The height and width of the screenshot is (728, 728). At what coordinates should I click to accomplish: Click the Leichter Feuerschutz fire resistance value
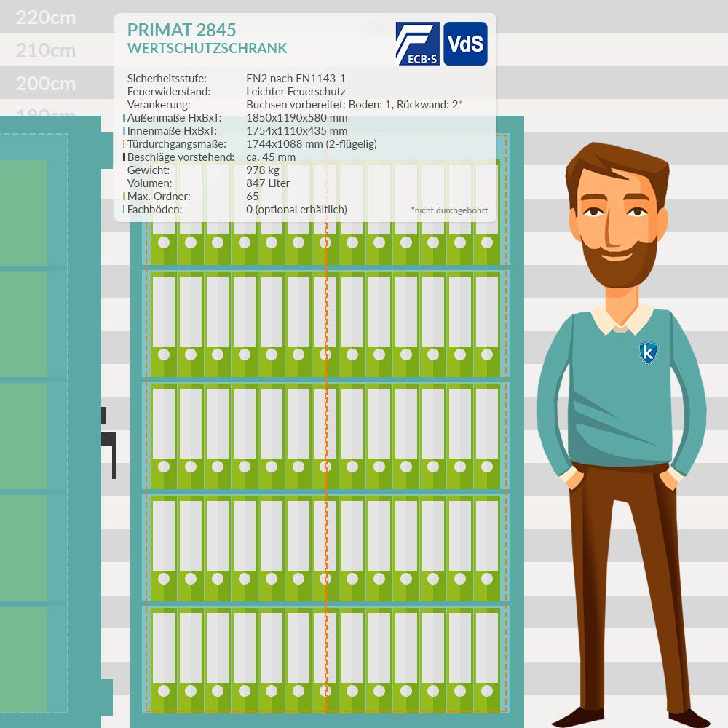coord(296,92)
